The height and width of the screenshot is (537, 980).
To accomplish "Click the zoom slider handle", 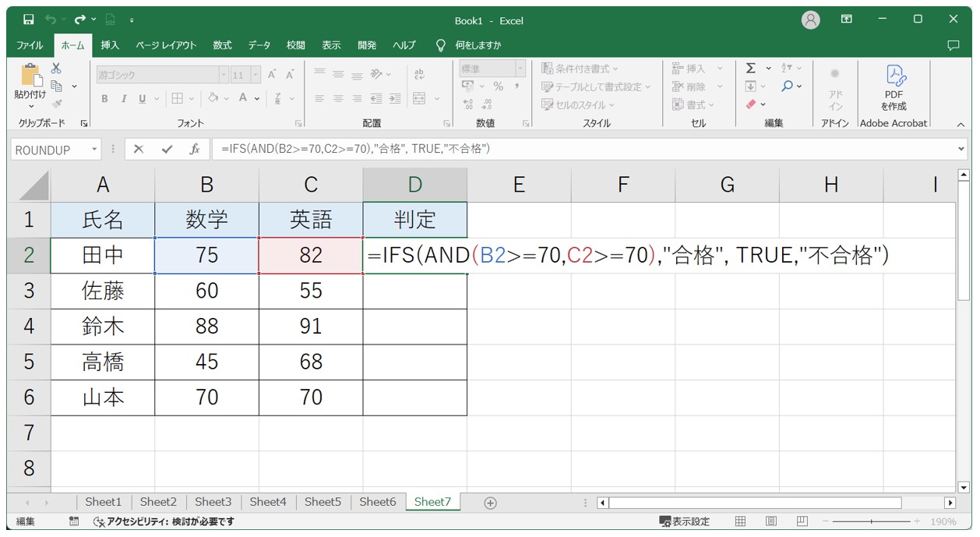I will point(871,521).
